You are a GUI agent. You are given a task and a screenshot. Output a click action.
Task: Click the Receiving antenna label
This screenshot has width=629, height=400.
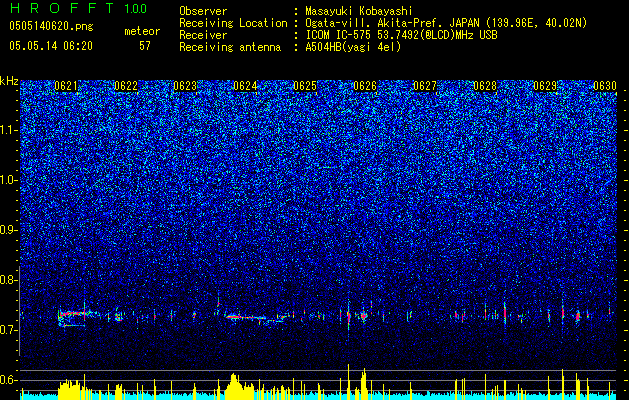tap(230, 47)
